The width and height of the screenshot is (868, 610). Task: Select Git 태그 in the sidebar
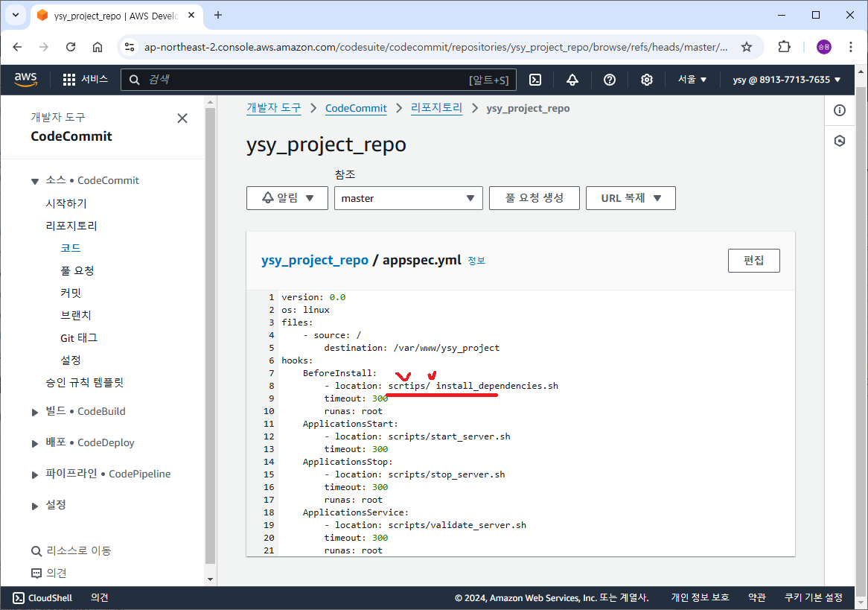coord(79,338)
